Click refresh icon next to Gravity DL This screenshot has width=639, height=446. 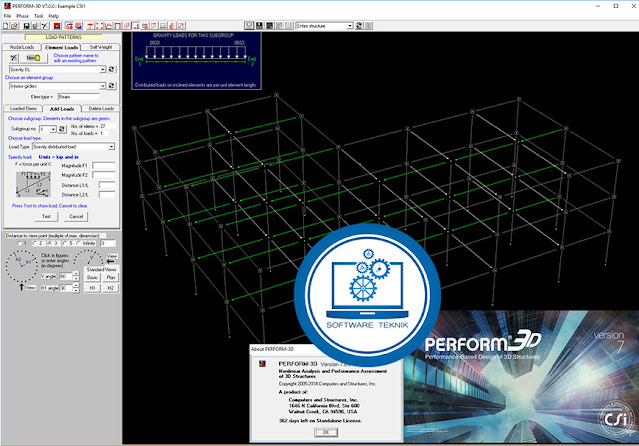[112, 70]
